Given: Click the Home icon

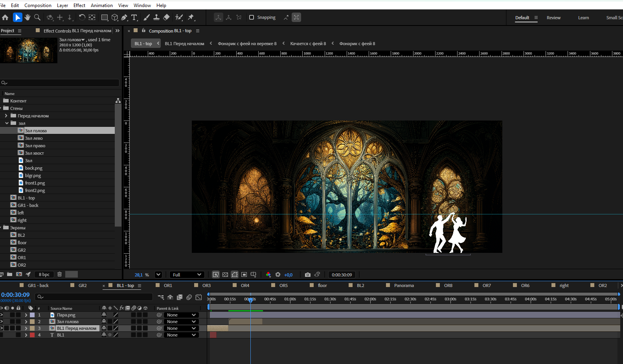Looking at the screenshot, I should 5,17.
